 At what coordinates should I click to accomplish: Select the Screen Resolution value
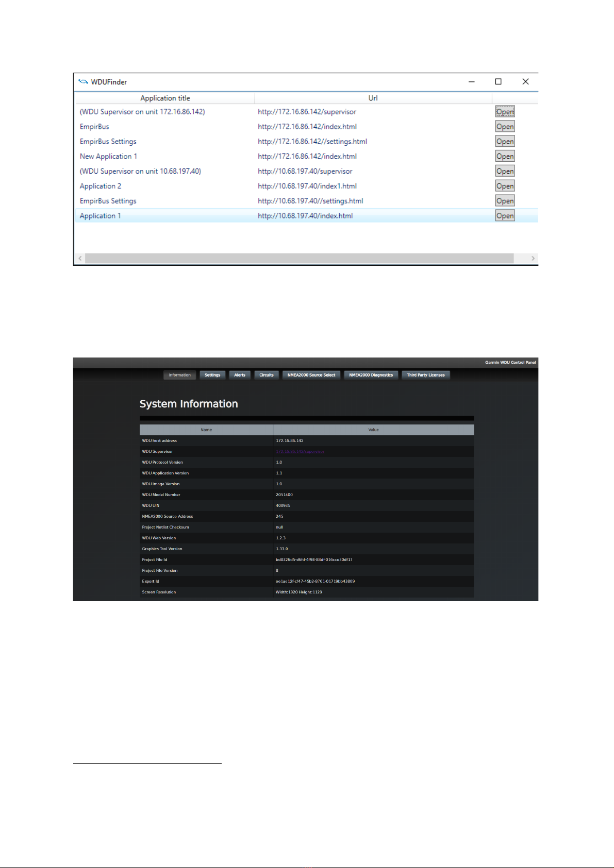pos(299,592)
